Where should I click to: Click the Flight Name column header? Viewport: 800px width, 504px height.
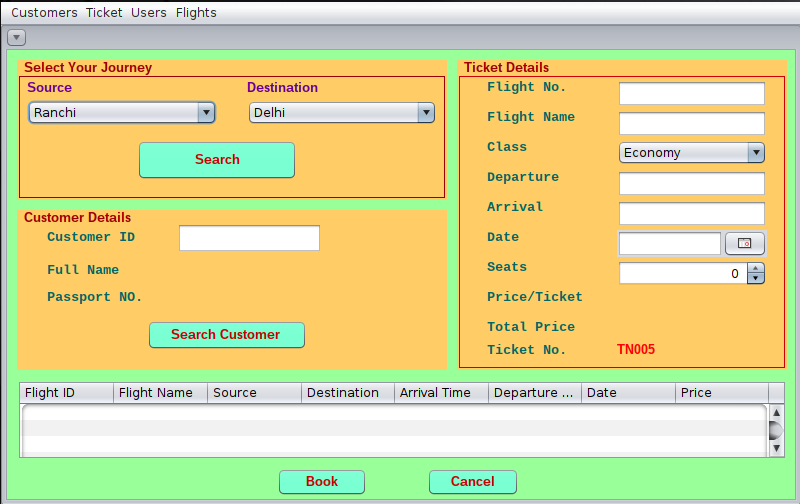(160, 393)
